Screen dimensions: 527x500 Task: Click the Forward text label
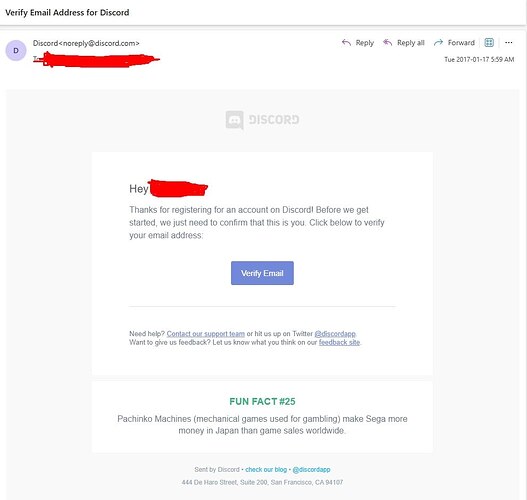pyautogui.click(x=461, y=43)
